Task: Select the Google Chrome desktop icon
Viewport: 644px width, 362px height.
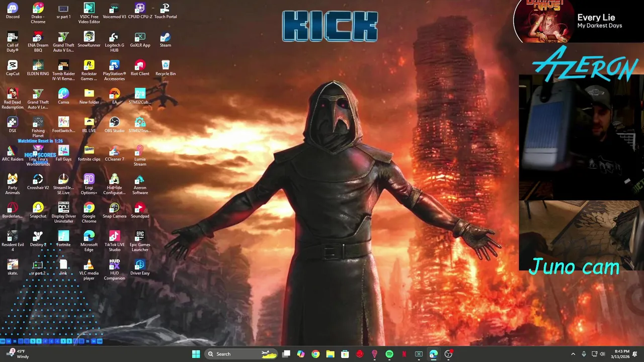Action: coord(89,213)
